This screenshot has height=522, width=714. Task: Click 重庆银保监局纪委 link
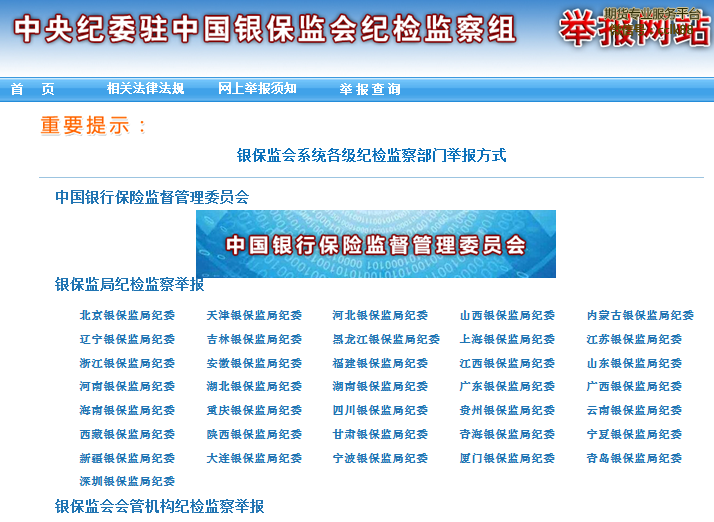[x=254, y=410]
